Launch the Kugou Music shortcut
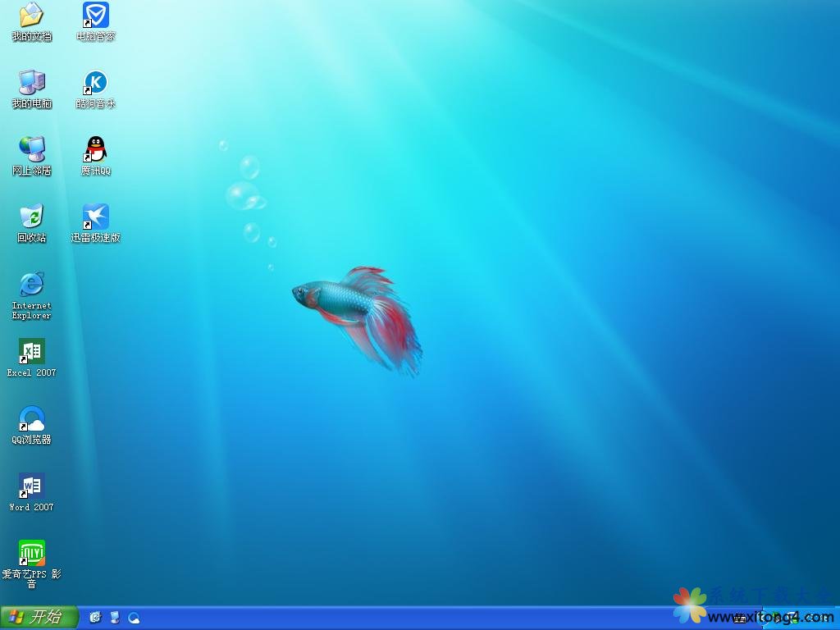 (96, 82)
